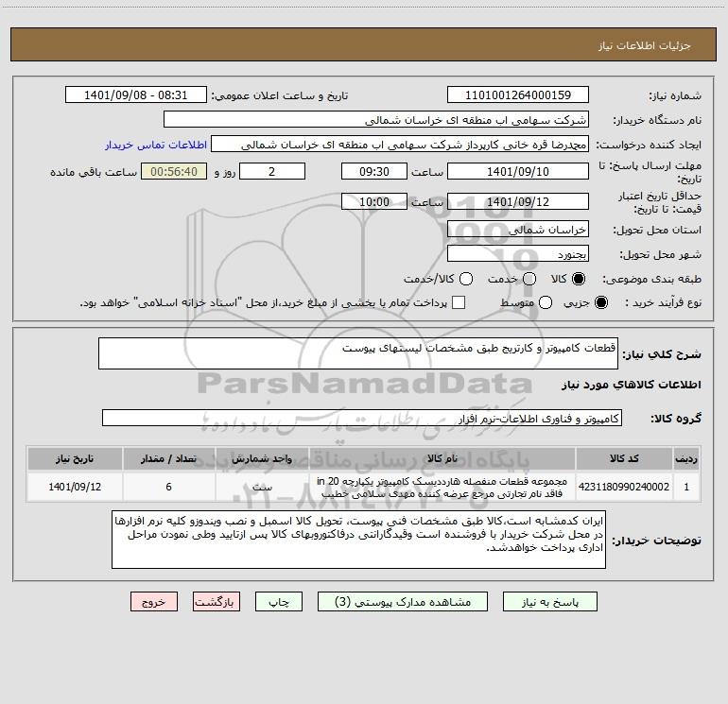Click the delivery province خراسان شمالی field
This screenshot has width=728, height=704.
pos(518,230)
